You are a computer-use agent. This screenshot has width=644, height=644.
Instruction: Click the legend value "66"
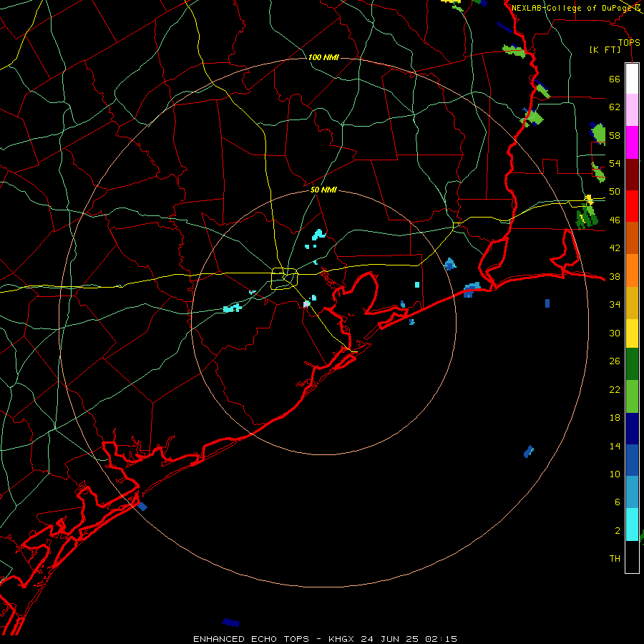[x=615, y=79]
